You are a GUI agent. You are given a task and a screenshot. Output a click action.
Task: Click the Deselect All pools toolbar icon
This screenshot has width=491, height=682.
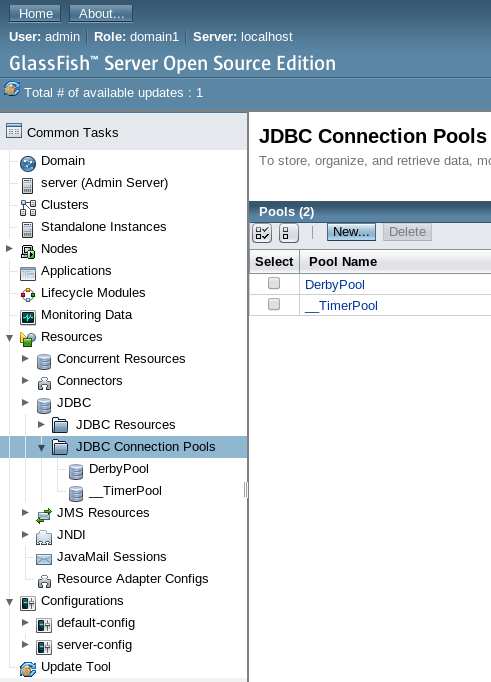tap(289, 233)
